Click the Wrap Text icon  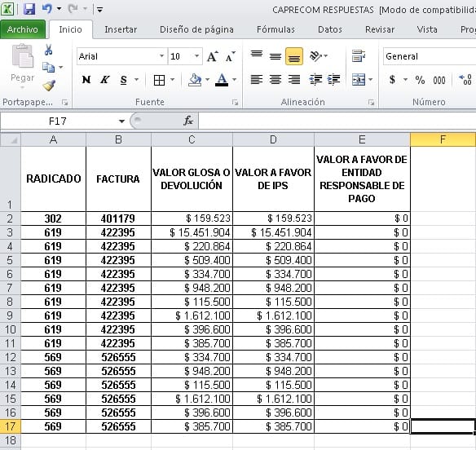[x=359, y=56]
